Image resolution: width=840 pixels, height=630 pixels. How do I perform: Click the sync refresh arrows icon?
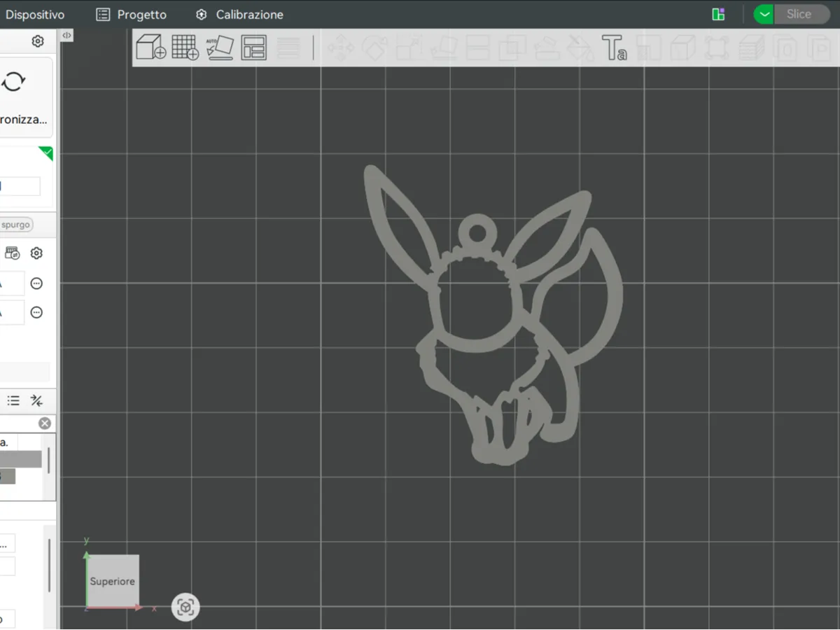point(13,82)
